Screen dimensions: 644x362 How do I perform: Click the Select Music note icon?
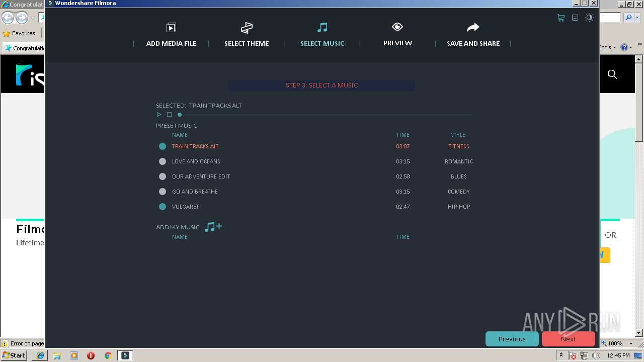[x=323, y=27]
